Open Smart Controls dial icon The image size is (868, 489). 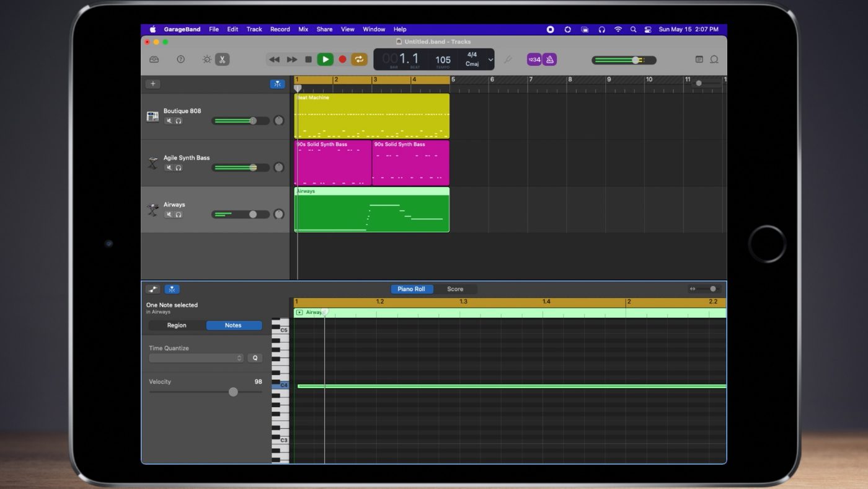(207, 60)
